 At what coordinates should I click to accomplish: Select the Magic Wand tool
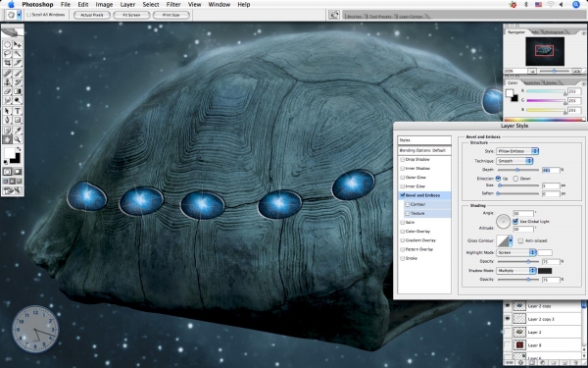(18, 54)
